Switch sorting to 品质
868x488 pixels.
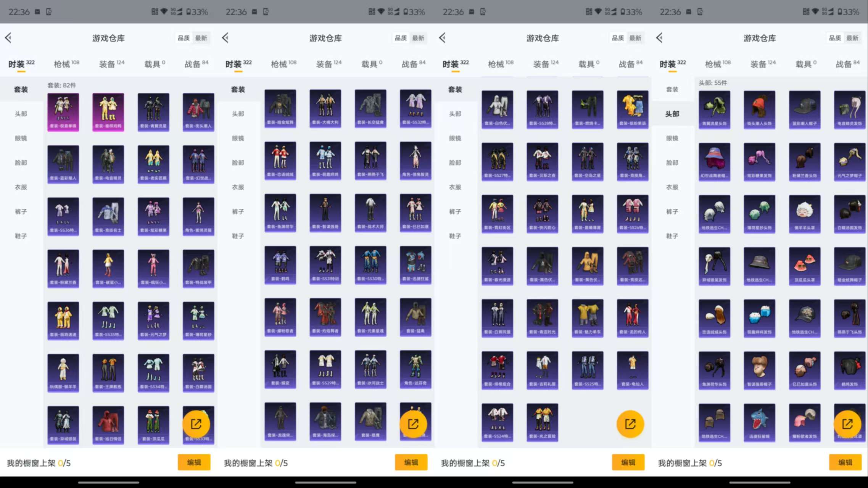(x=184, y=38)
